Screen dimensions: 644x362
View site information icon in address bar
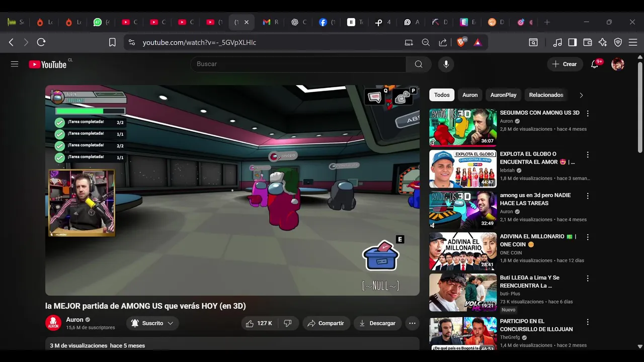tap(132, 43)
